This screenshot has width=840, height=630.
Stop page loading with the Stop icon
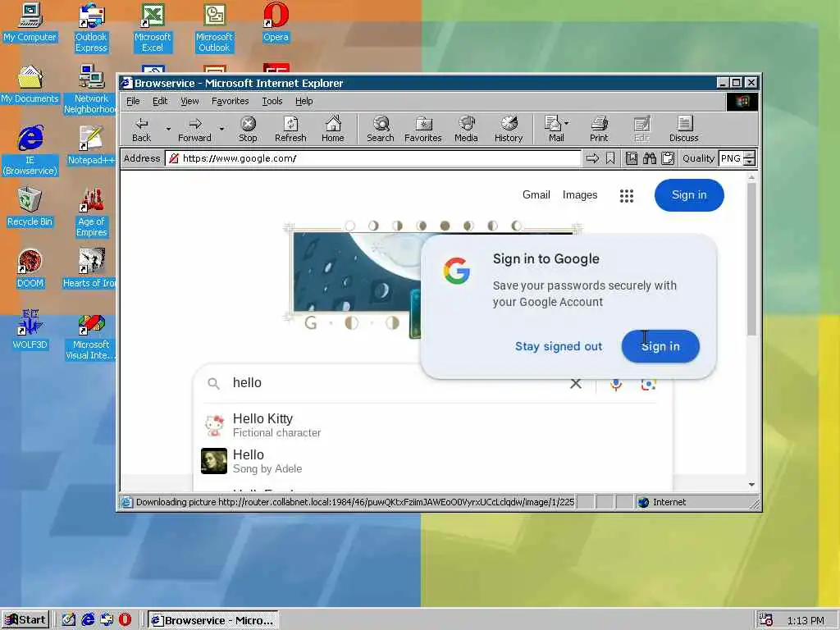[x=248, y=129]
